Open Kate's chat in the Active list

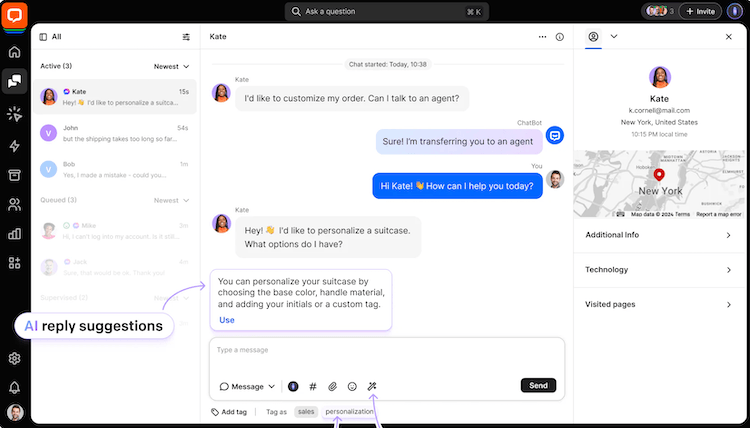pos(115,97)
